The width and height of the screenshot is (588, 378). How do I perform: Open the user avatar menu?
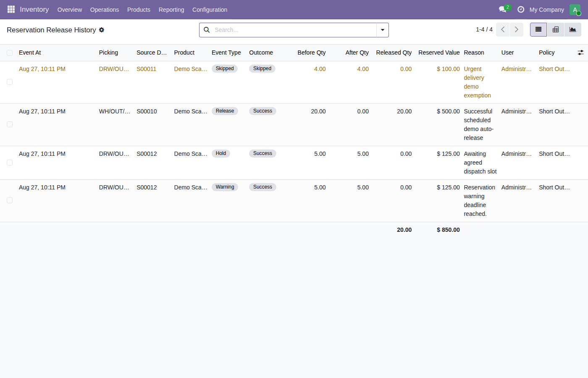point(575,10)
